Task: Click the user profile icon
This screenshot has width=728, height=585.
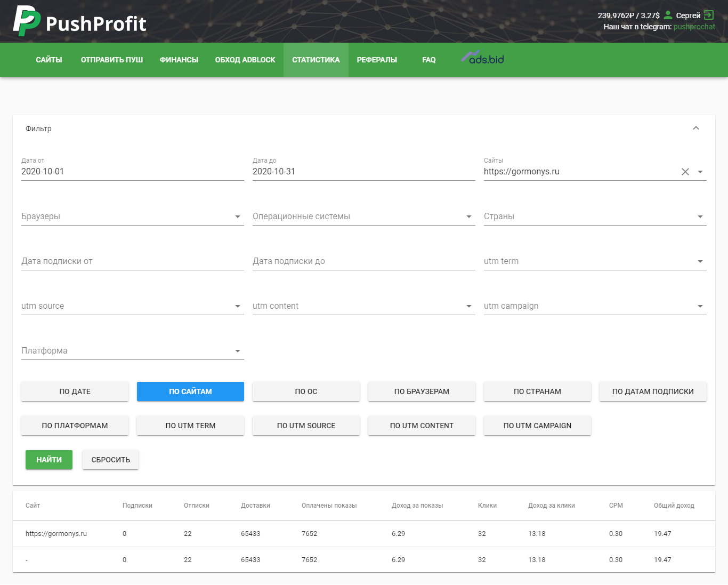Action: 668,15
